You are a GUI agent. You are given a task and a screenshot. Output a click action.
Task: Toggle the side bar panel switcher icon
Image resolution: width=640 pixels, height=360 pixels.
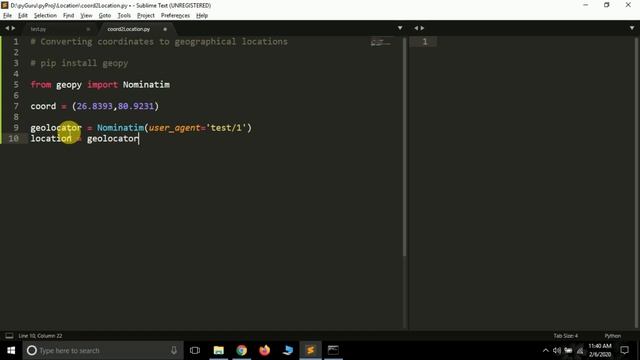pyautogui.click(x=9, y=336)
